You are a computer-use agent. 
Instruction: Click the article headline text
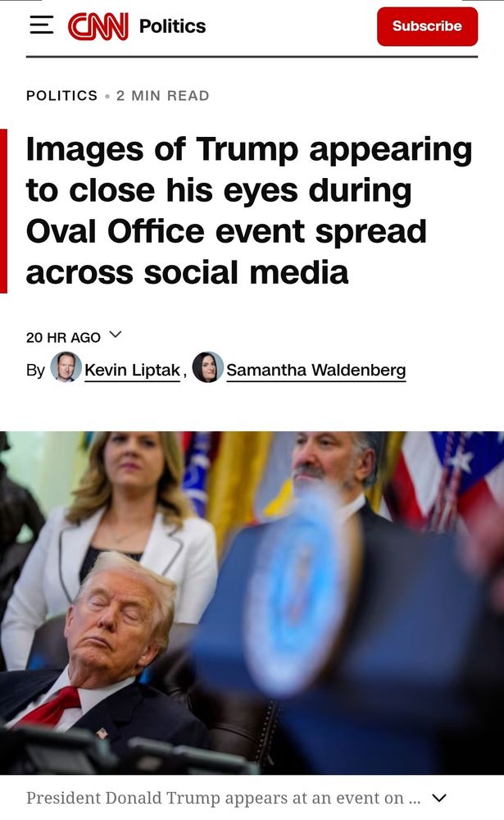pyautogui.click(x=249, y=211)
